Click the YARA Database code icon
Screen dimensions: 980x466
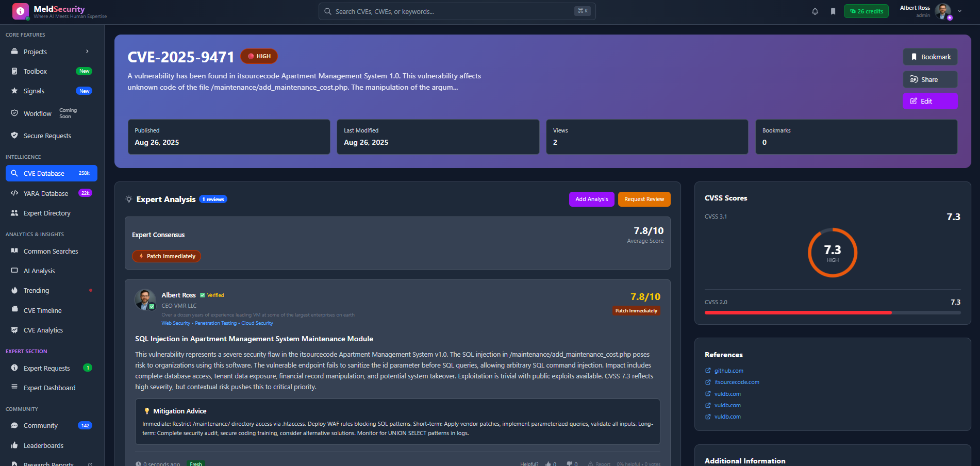(x=14, y=193)
